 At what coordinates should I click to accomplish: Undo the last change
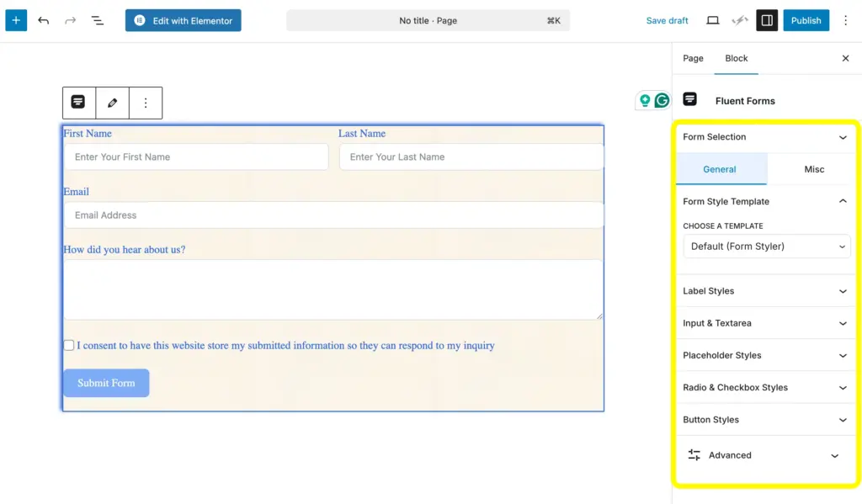tap(44, 20)
